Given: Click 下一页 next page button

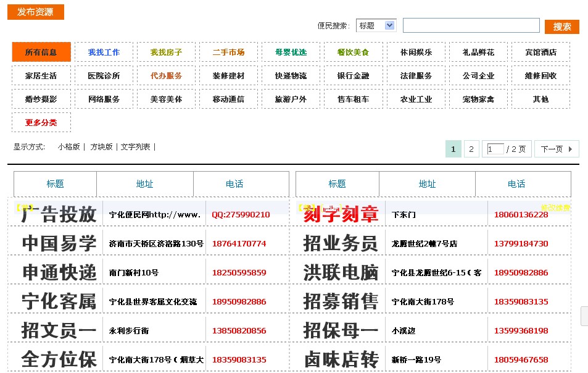Looking at the screenshot, I should (x=557, y=149).
